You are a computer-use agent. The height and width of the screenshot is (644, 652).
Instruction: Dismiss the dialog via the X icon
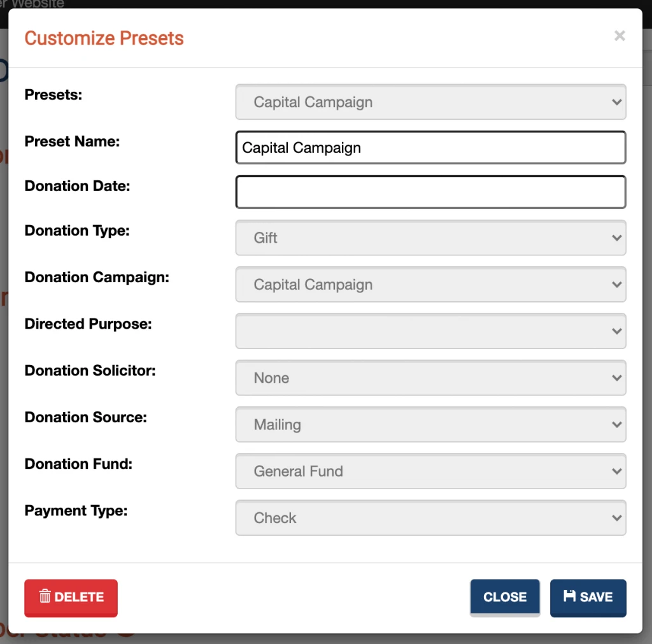point(619,36)
